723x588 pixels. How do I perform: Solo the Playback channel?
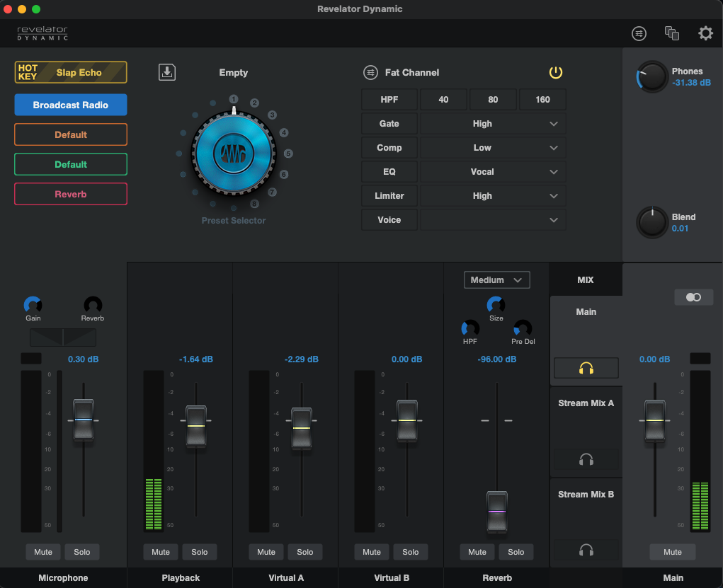pyautogui.click(x=200, y=552)
